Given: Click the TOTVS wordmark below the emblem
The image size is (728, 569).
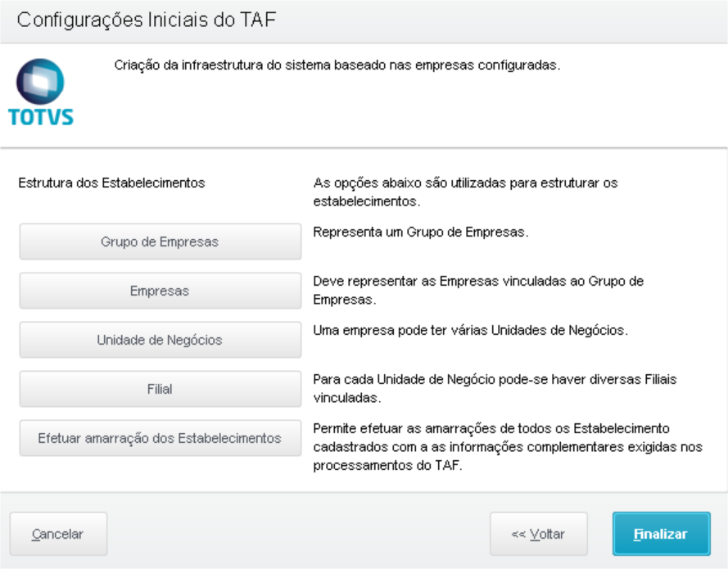Looking at the screenshot, I should (41, 117).
